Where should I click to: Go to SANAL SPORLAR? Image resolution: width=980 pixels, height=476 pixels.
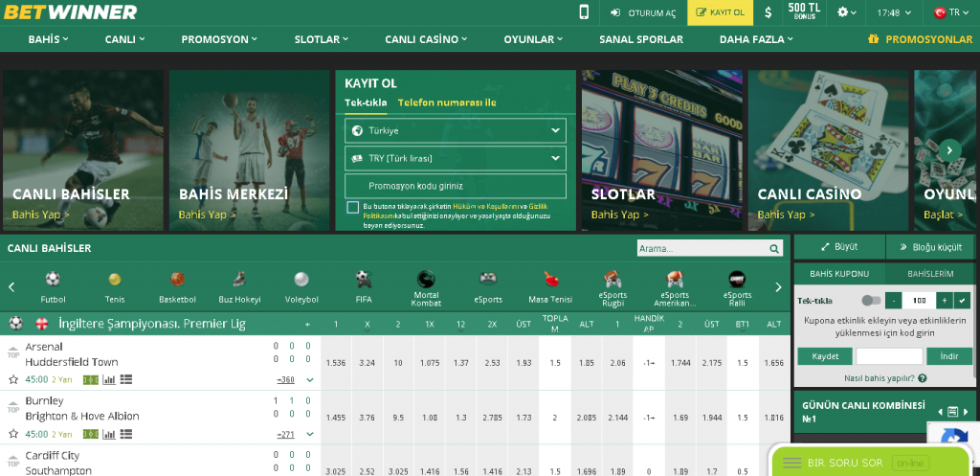pyautogui.click(x=640, y=38)
